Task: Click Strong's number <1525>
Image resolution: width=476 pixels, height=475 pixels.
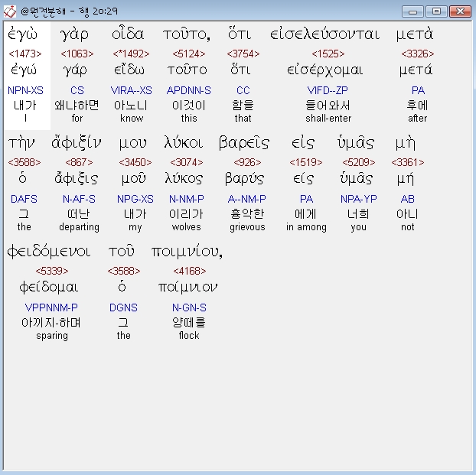Action: [328, 54]
